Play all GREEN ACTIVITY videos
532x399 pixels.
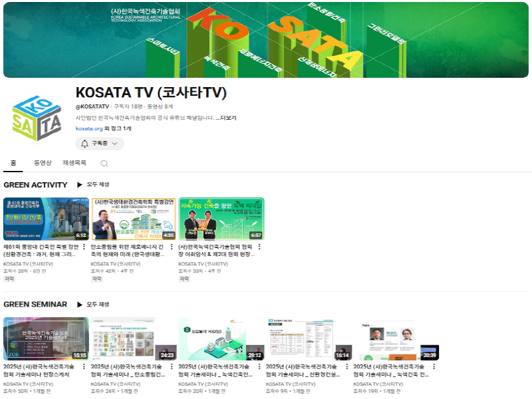coord(93,185)
